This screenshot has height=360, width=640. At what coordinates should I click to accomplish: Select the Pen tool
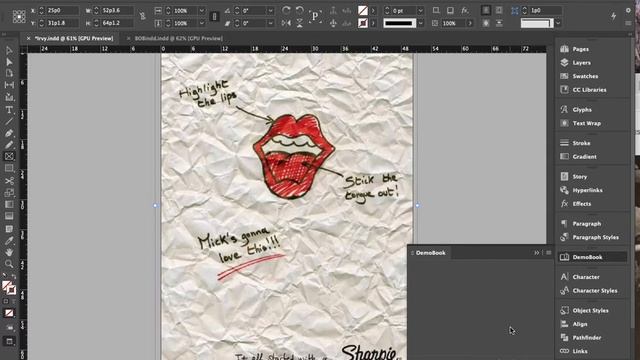[9, 133]
